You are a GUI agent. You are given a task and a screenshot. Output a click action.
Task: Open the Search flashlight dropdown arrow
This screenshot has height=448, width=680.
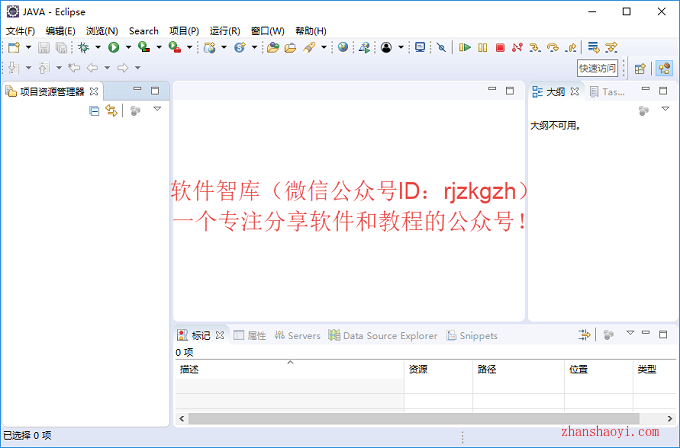(324, 47)
